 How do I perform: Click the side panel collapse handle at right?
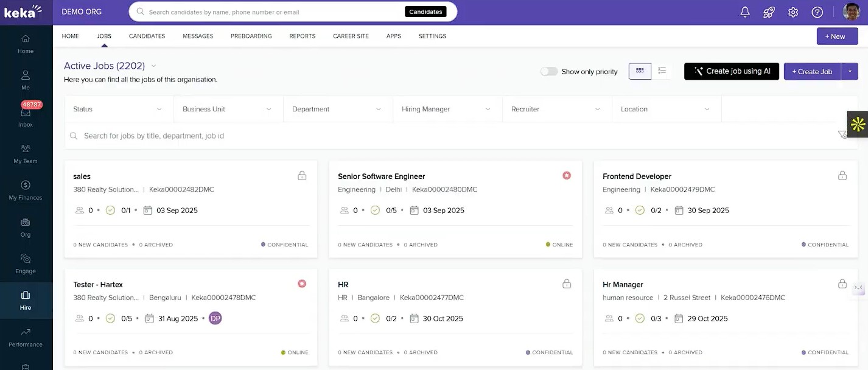pos(859,288)
